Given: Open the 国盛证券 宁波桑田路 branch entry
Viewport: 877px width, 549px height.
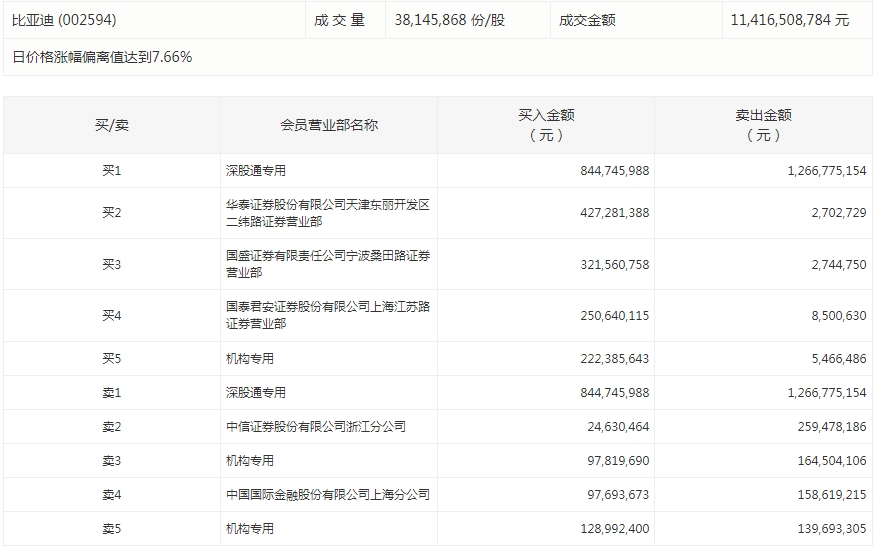Looking at the screenshot, I should click(x=327, y=264).
